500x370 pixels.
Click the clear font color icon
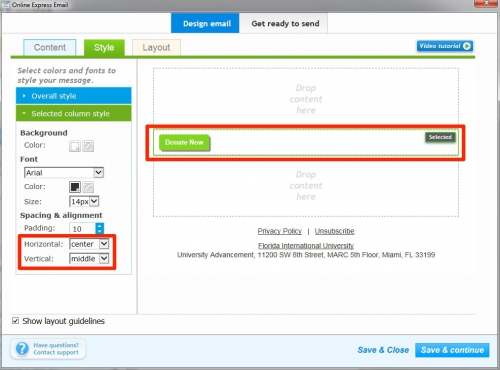tap(88, 187)
